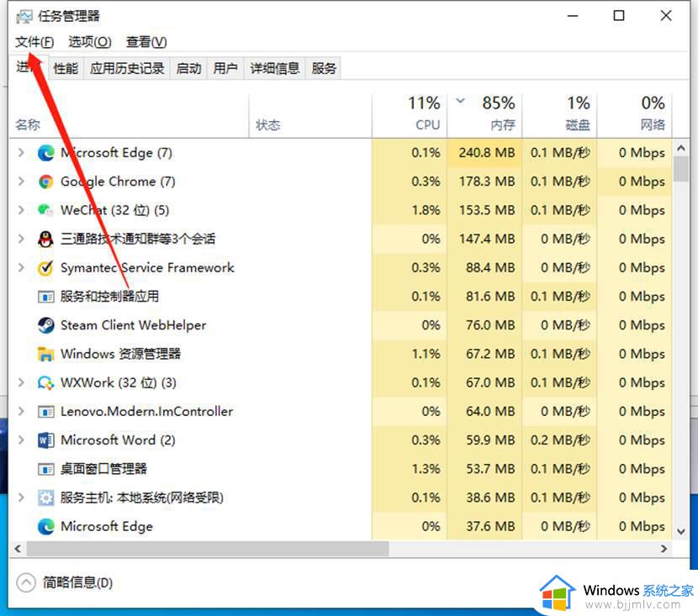Screen dimensions: 698x616
Task: Sort processes by the 名称 column
Action: [129, 117]
